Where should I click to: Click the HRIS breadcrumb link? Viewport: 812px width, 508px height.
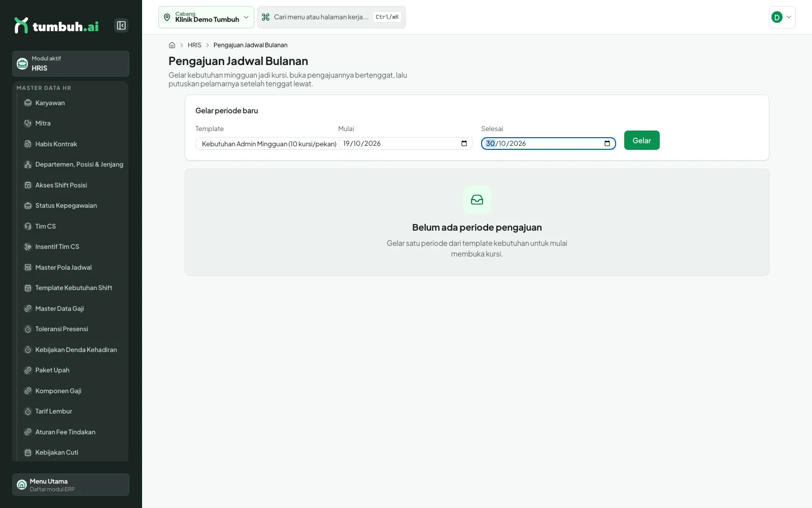click(194, 45)
